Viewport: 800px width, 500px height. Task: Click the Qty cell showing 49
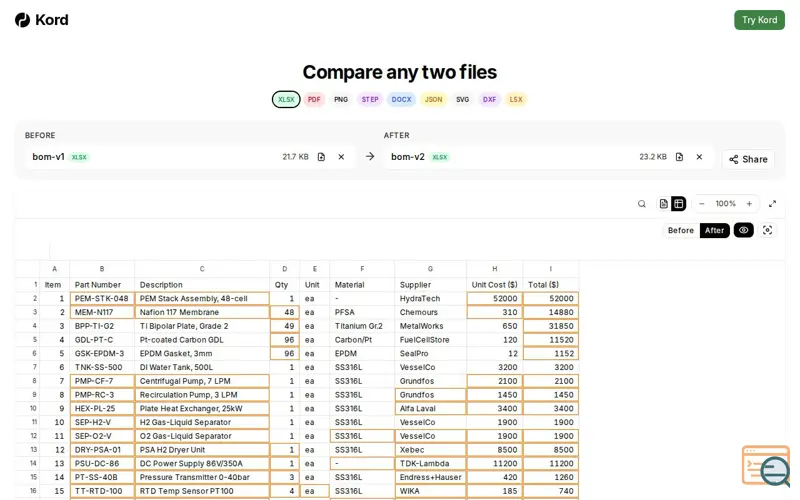coord(284,326)
